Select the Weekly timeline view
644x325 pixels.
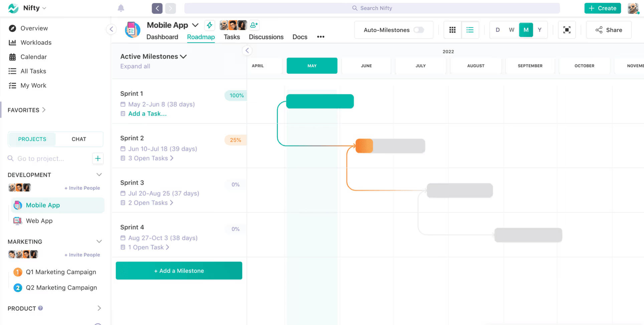click(511, 30)
